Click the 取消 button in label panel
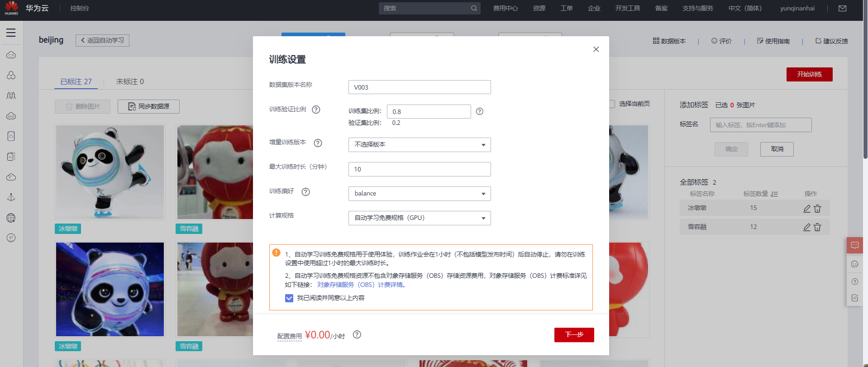This screenshot has width=868, height=367. click(x=777, y=149)
